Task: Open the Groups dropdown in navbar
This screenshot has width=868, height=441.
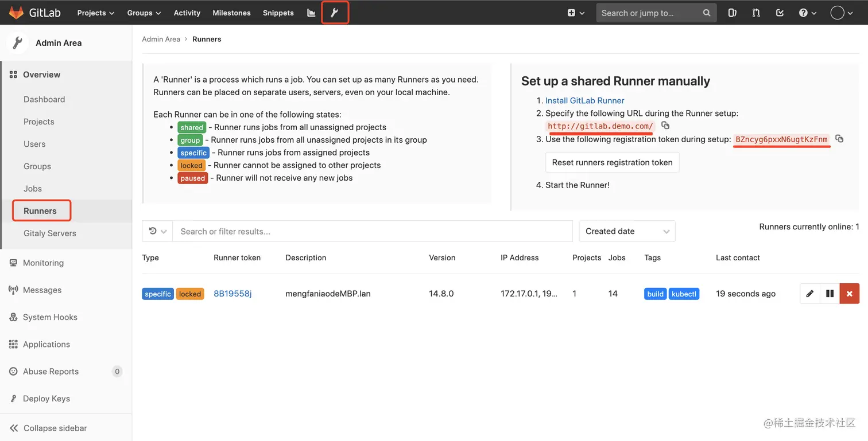Action: (144, 13)
